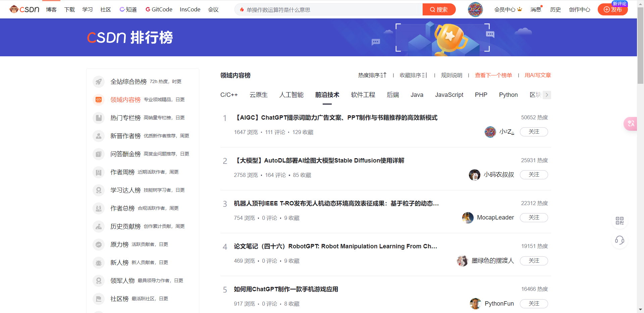Sort list by 热度排序

(372, 75)
